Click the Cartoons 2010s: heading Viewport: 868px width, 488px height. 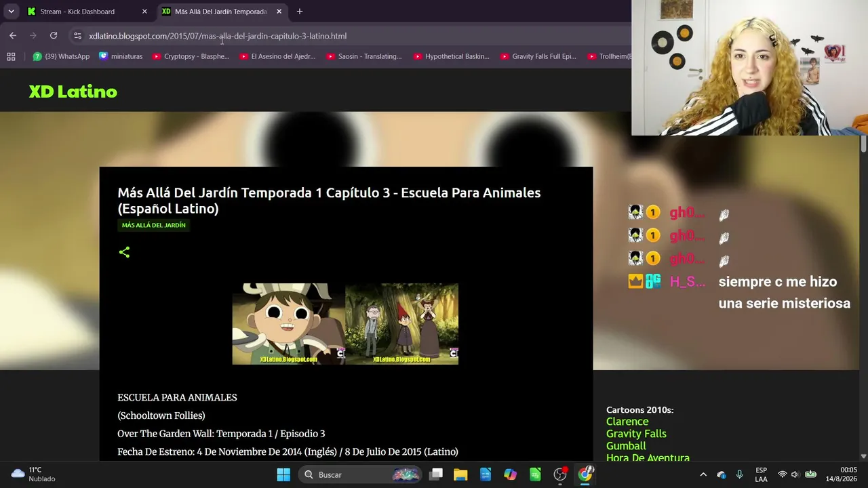pos(639,410)
